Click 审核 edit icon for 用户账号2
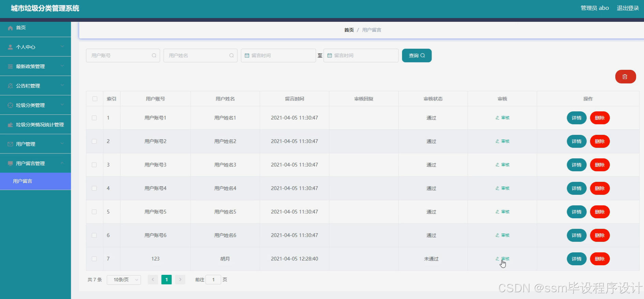Screen dimensions: 644x299 click(497, 141)
